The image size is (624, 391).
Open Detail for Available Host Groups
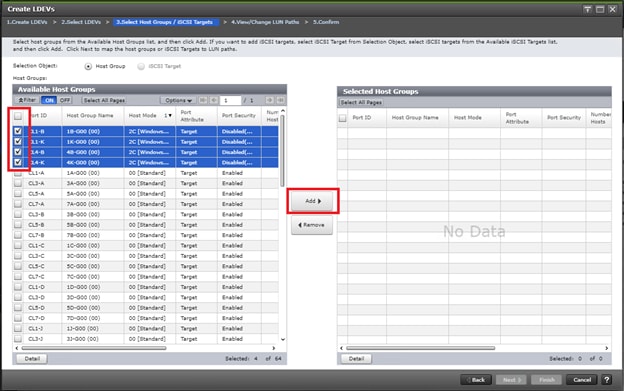coord(32,359)
